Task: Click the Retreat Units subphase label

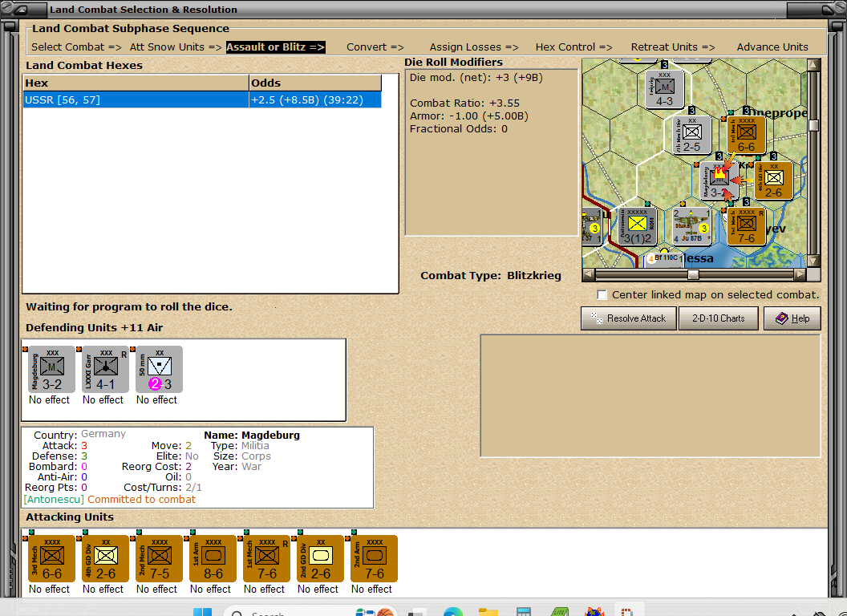Action: (673, 47)
